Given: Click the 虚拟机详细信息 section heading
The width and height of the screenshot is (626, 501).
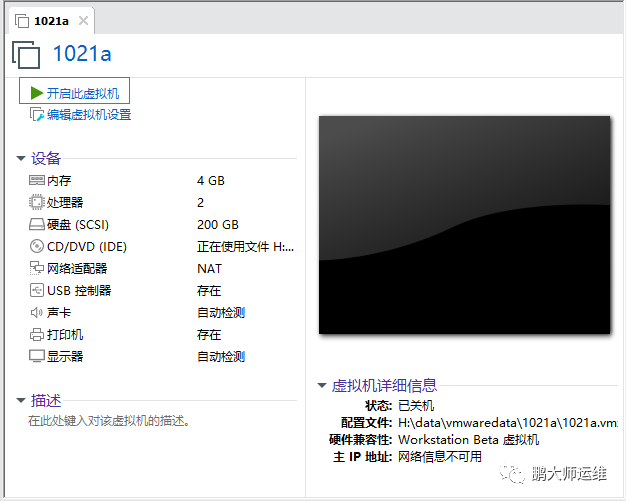Looking at the screenshot, I should point(384,385).
